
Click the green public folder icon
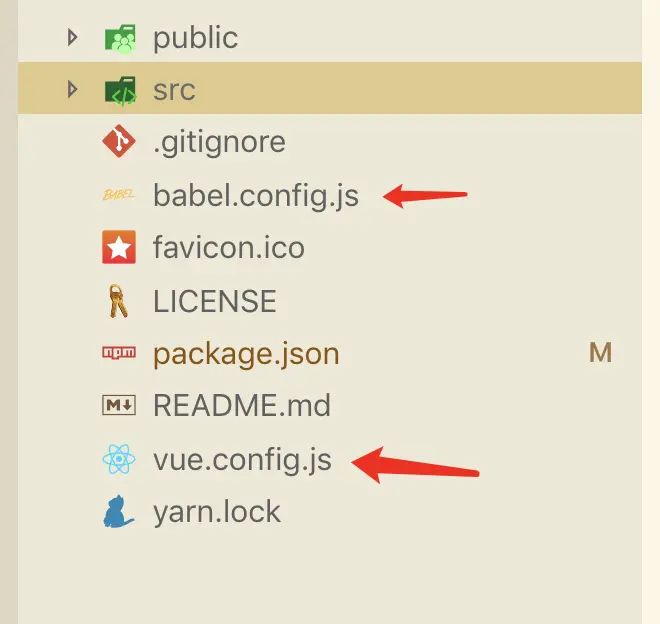[120, 39]
